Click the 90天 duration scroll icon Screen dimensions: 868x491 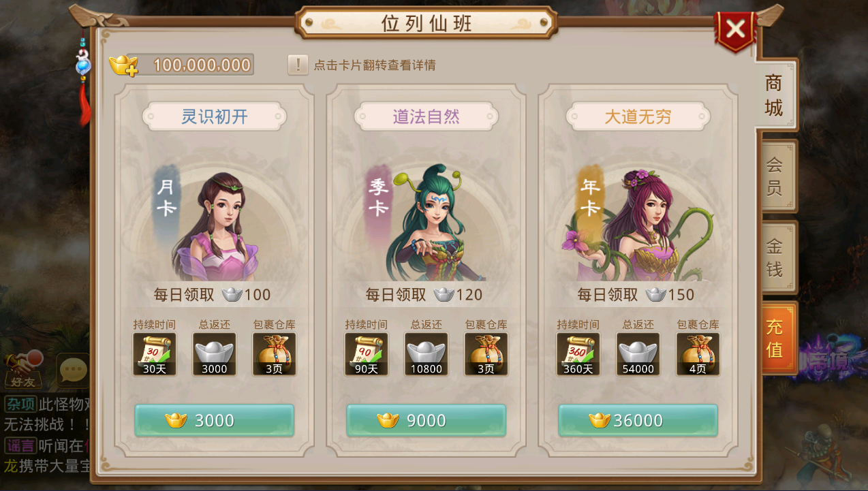[x=367, y=354]
